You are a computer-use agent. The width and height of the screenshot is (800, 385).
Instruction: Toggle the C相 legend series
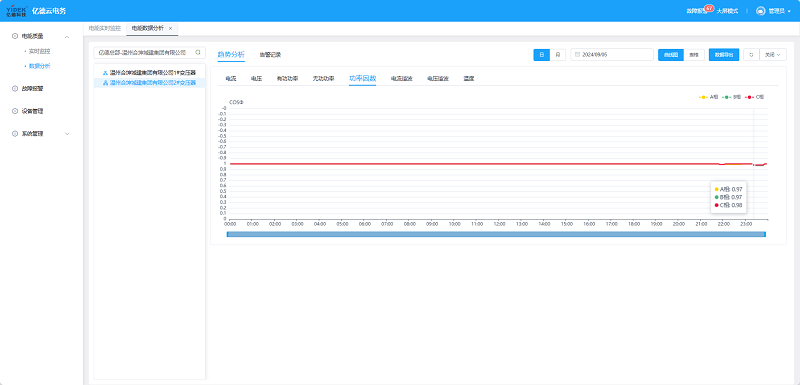click(x=755, y=96)
